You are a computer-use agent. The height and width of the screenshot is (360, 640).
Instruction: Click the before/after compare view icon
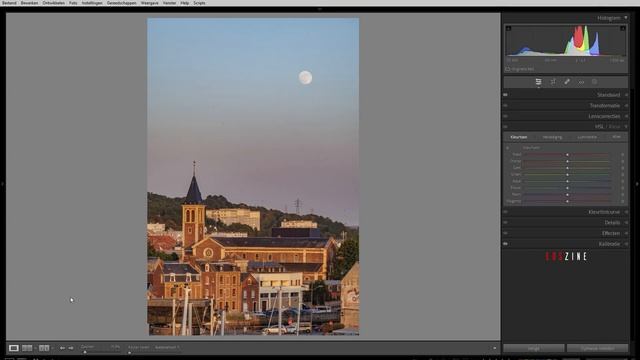click(44, 348)
